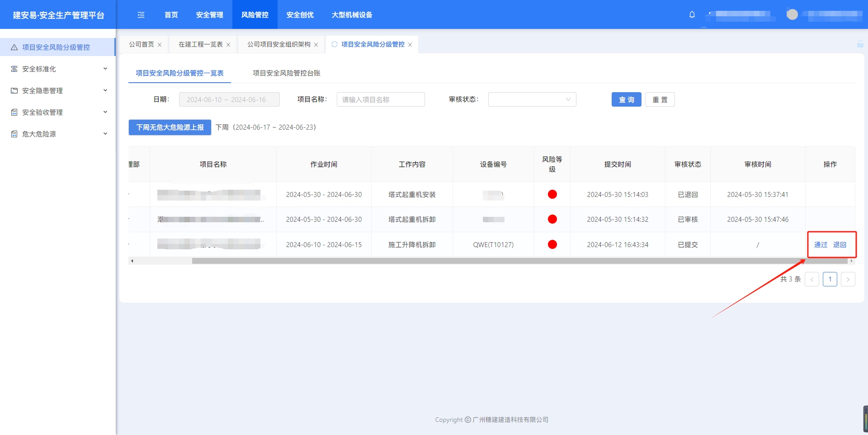
Task: Open the 安全创优 top menu
Action: [300, 15]
